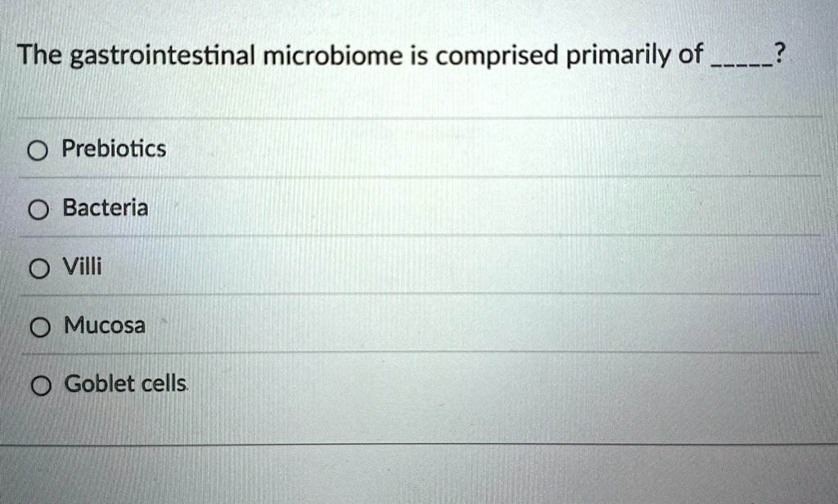Click the question mark ending the question
The height and width of the screenshot is (504, 838).
click(x=780, y=54)
